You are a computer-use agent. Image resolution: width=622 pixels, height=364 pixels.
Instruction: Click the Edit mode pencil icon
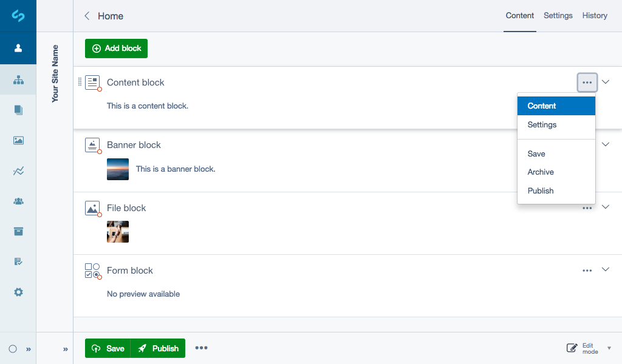572,348
